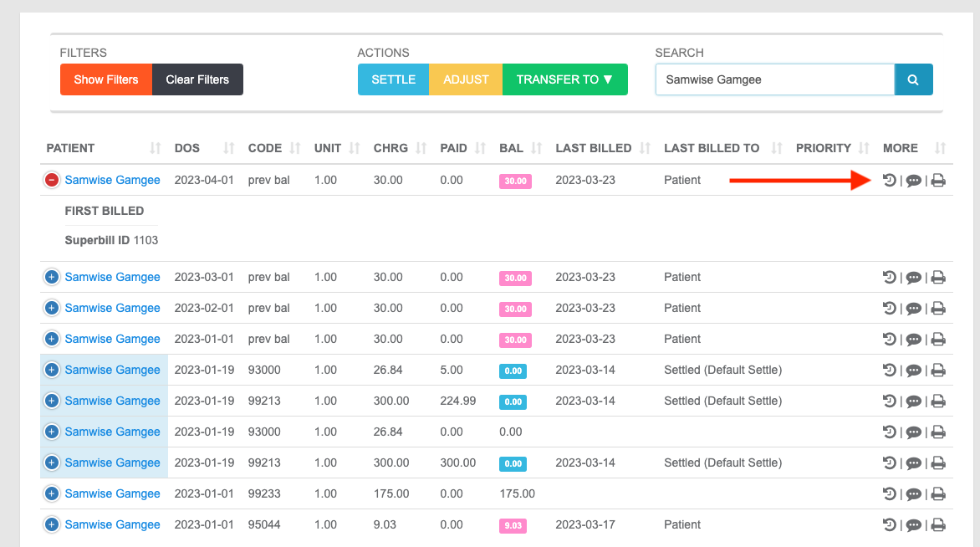The height and width of the screenshot is (547, 980).
Task: Open the comment bubble on the 2023-03-01 row
Action: (x=914, y=277)
